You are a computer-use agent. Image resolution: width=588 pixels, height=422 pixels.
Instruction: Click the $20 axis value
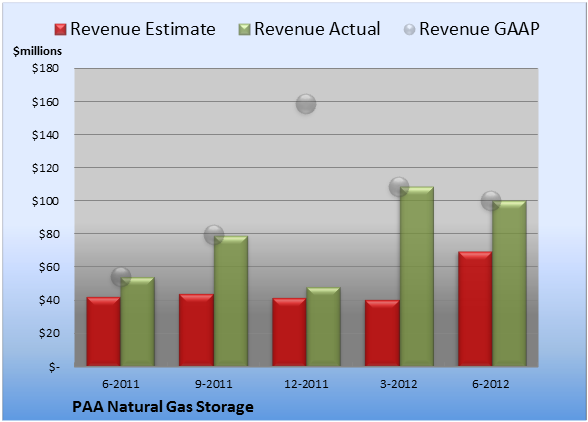pyautogui.click(x=49, y=333)
